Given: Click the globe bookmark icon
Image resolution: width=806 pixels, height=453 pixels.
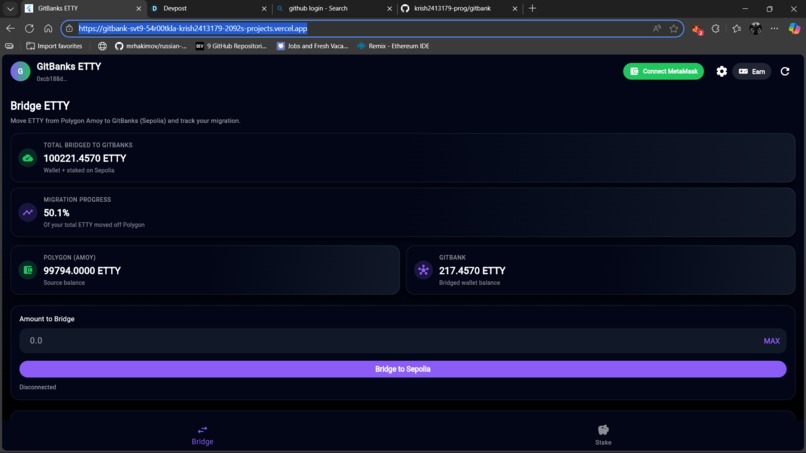Looking at the screenshot, I should coord(102,46).
